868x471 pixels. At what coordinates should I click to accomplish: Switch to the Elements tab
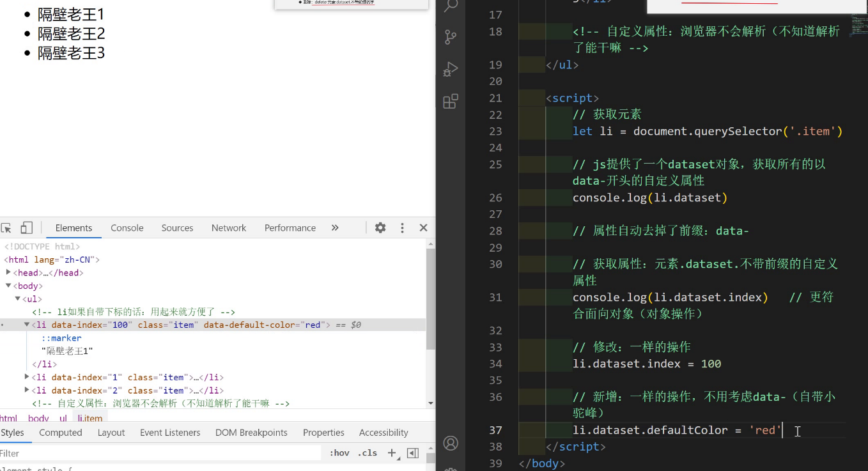[x=74, y=228]
